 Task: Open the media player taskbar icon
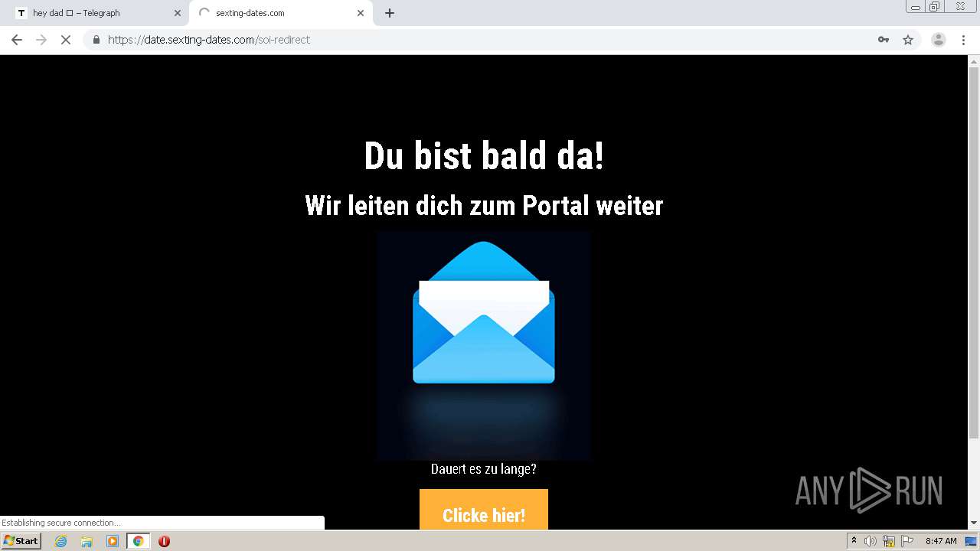[113, 541]
